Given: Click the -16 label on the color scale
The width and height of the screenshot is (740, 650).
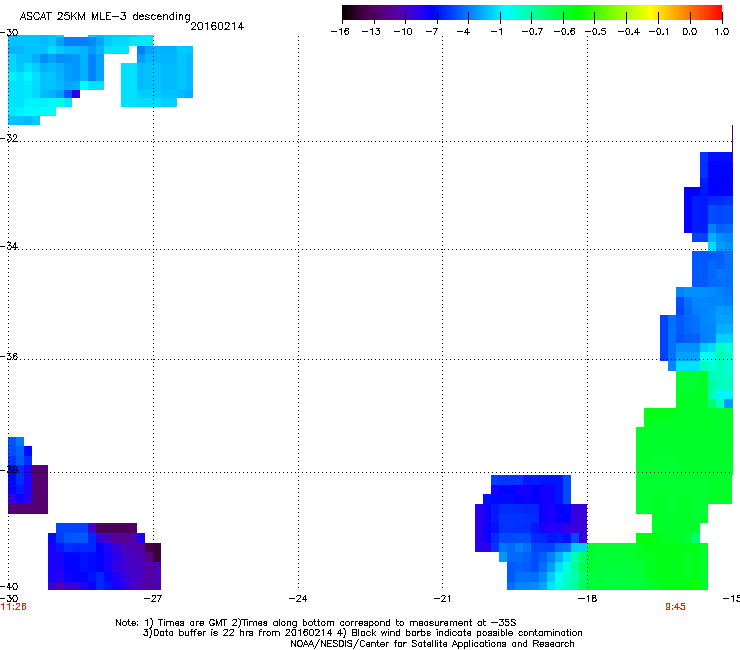Looking at the screenshot, I should point(340,32).
